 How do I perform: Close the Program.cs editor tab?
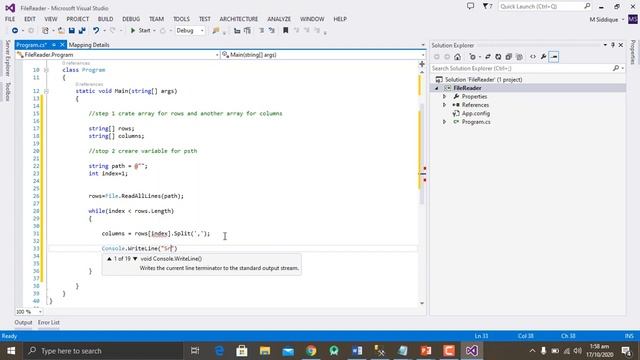click(62, 45)
